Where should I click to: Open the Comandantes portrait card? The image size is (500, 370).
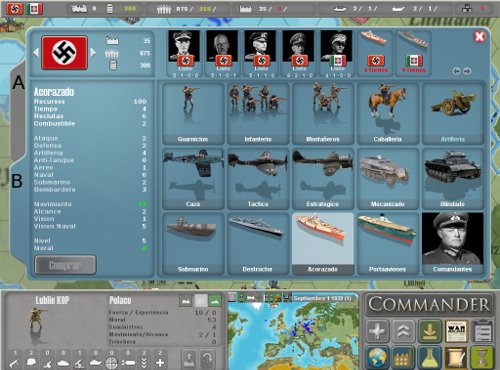(x=453, y=244)
